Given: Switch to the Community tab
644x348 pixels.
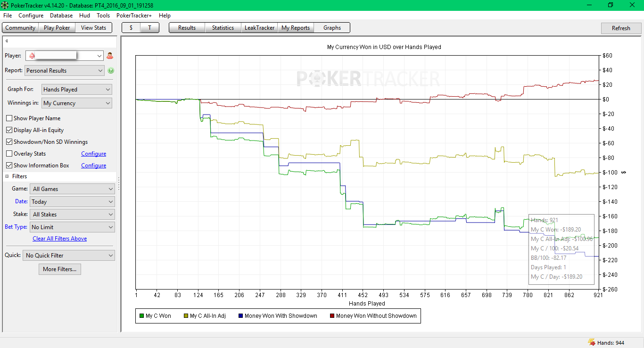Looking at the screenshot, I should pos(20,28).
